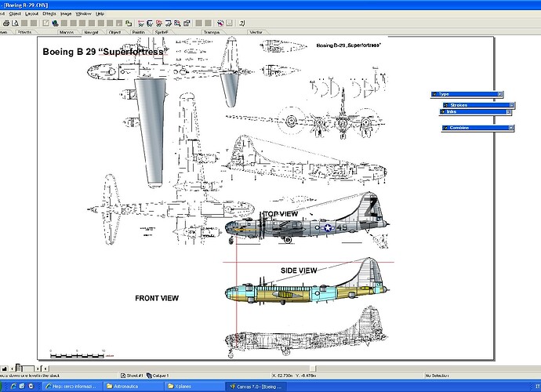Open the Window menu

click(x=83, y=14)
